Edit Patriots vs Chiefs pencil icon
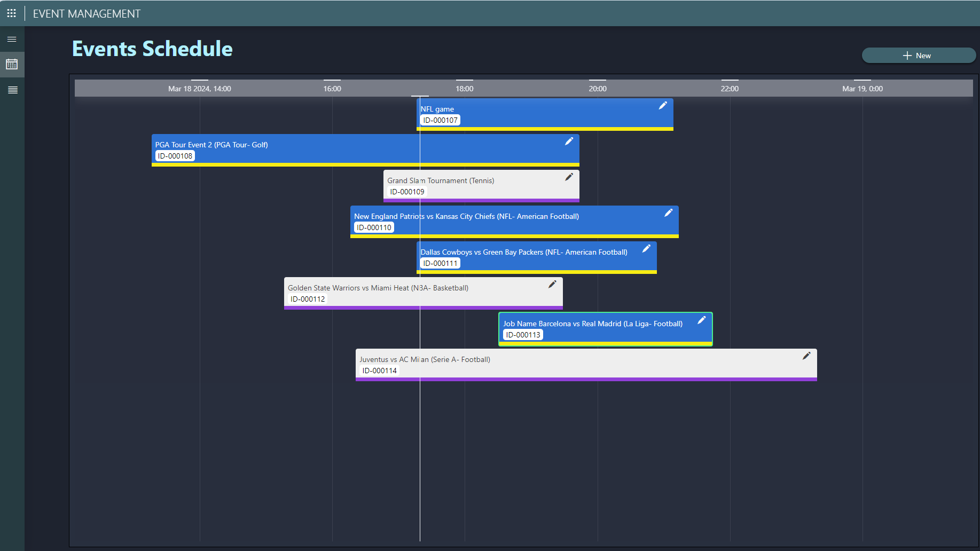This screenshot has width=980, height=551. tap(668, 213)
